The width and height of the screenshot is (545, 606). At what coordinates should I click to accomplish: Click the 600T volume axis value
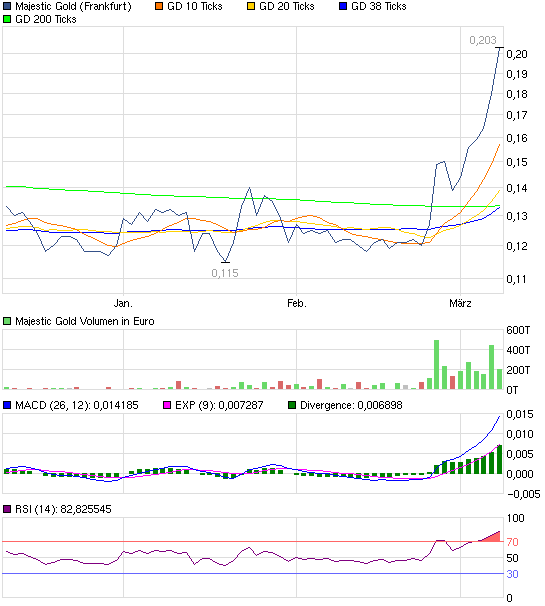518,330
